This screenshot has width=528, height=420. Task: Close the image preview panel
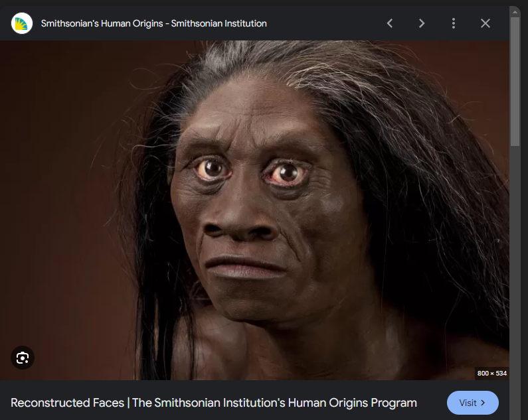(x=485, y=24)
